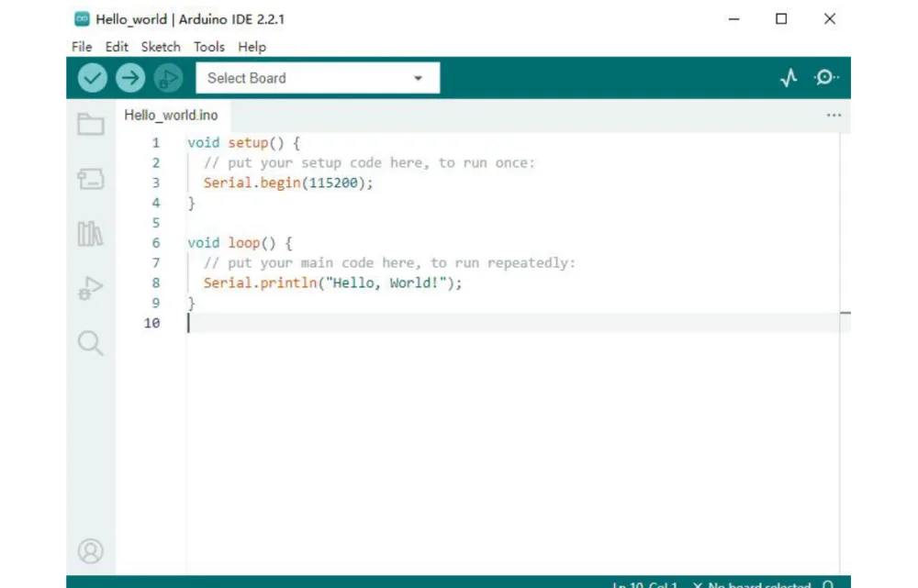Viewport: 918px width, 588px height.
Task: Select the Hello_world.ino tab
Action: click(171, 116)
